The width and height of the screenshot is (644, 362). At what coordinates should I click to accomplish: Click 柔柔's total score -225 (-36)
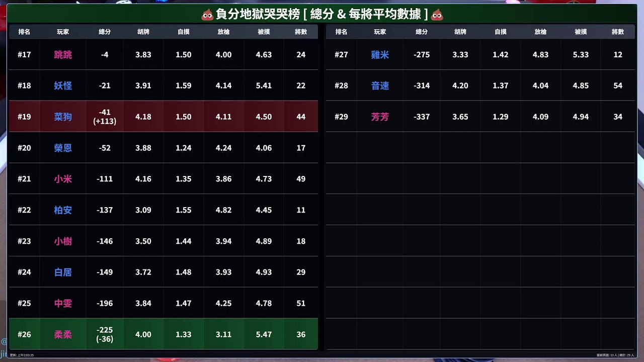[x=105, y=334]
